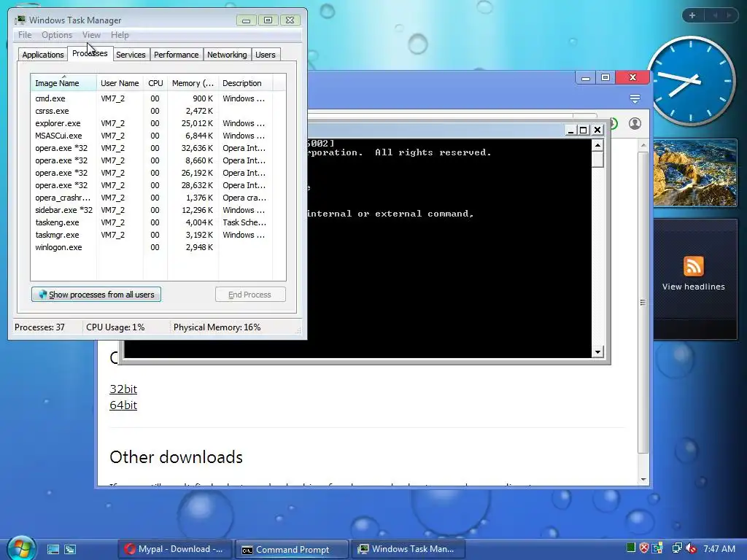This screenshot has height=560, width=747.
Task: Click Command Prompt taskbar button
Action: [291, 549]
